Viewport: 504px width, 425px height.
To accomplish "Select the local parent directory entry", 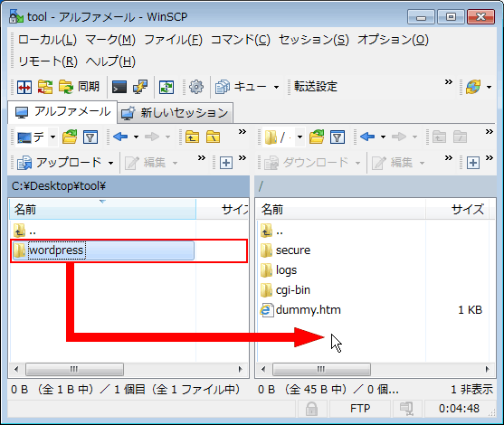I will 24,231.
